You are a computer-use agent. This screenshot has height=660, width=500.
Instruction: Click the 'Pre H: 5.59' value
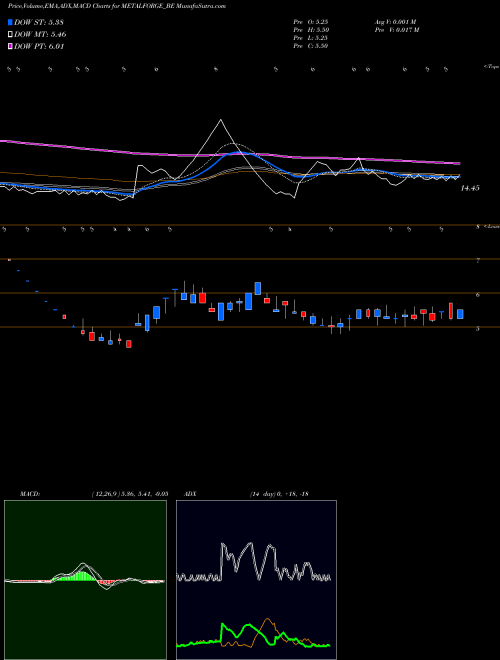(x=311, y=30)
